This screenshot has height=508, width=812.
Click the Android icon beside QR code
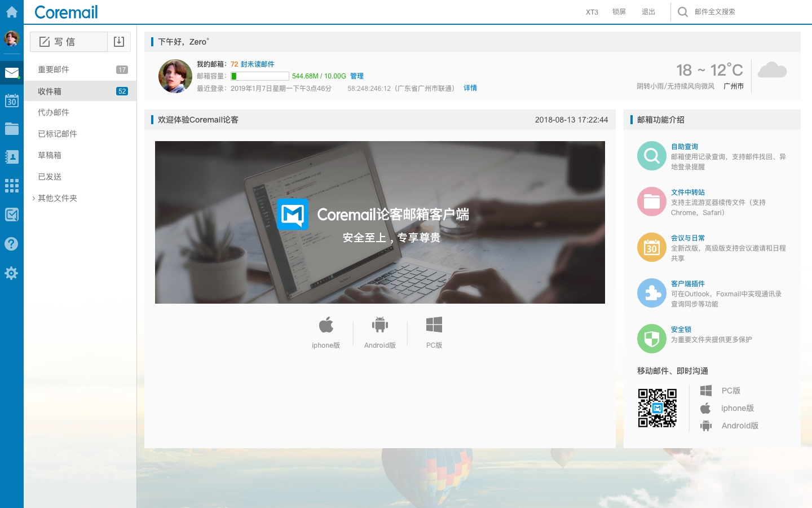click(x=706, y=426)
